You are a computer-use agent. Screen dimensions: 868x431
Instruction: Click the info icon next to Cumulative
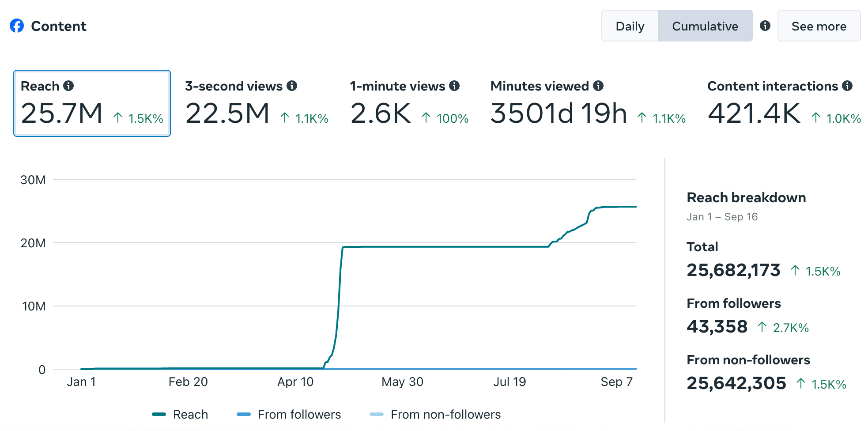tap(765, 26)
